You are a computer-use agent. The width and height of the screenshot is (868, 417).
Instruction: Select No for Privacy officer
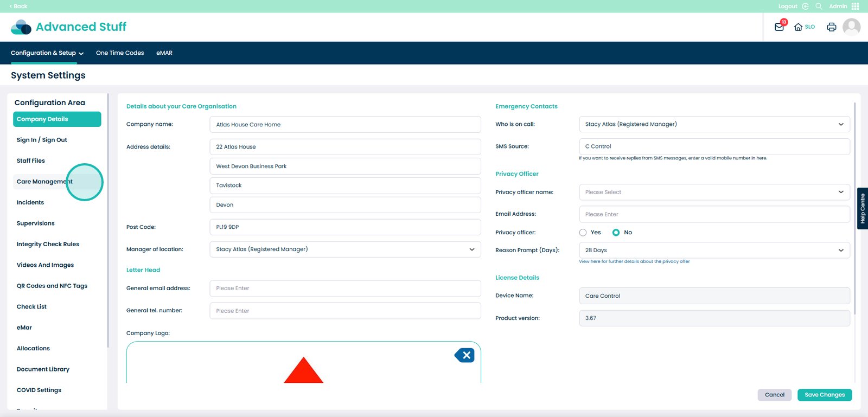[x=616, y=233]
